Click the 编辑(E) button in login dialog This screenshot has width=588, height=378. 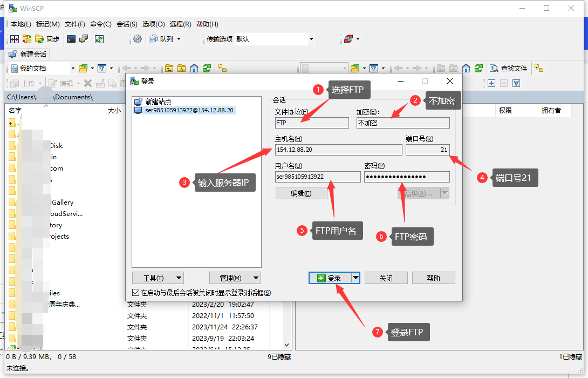pos(302,193)
